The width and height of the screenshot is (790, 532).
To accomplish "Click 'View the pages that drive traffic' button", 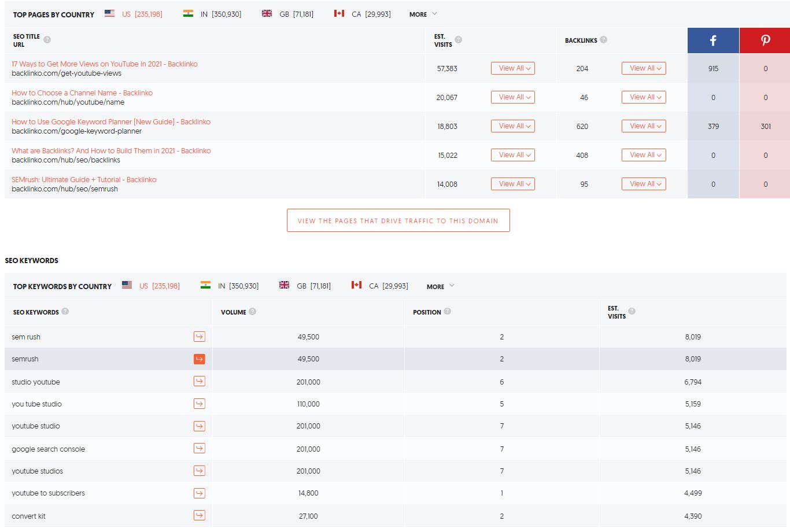I will [398, 220].
